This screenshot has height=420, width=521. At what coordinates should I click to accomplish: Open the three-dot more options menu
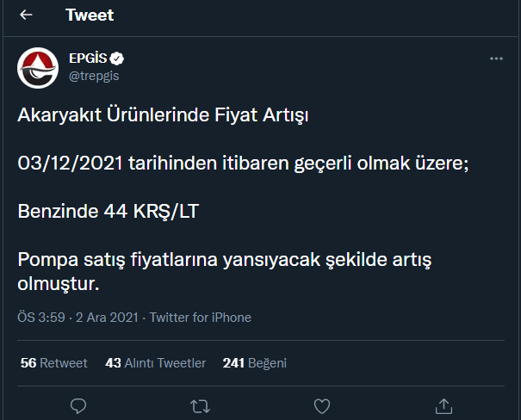(496, 59)
